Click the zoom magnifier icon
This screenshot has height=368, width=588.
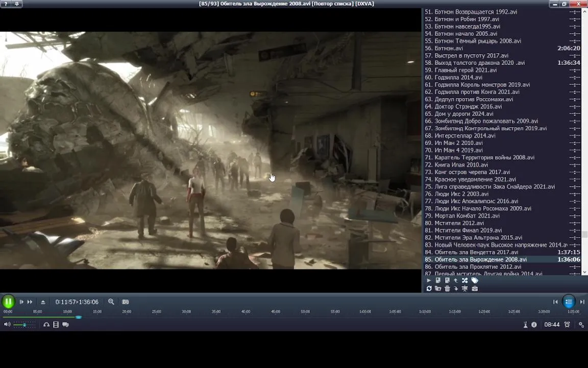pos(111,302)
